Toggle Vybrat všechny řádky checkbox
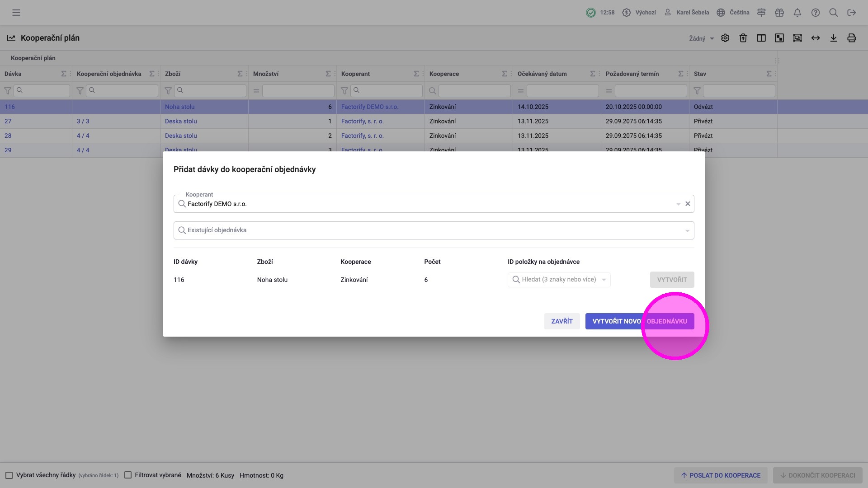Image resolution: width=868 pixels, height=488 pixels. tap(9, 475)
